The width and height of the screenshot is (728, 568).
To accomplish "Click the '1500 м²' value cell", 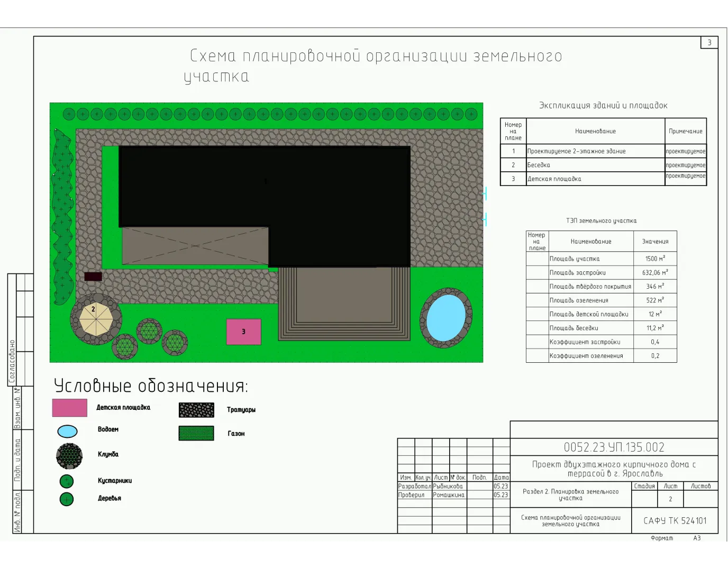I will click(x=656, y=258).
